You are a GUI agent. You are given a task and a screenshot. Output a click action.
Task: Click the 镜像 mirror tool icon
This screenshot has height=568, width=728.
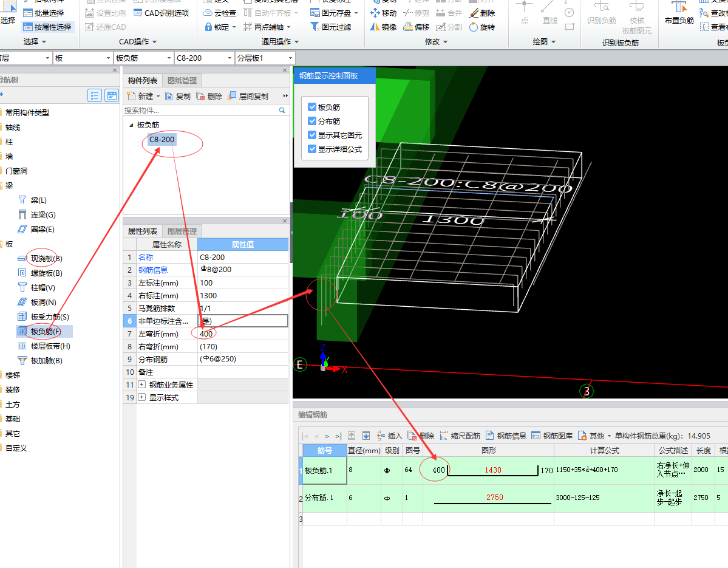click(375, 27)
